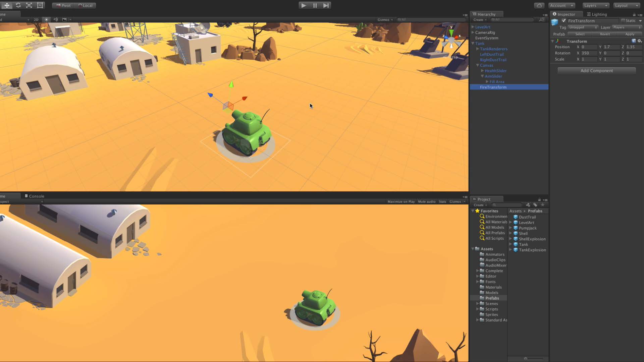Toggle 2D scene view mode
Image resolution: width=644 pixels, height=362 pixels.
(36, 20)
